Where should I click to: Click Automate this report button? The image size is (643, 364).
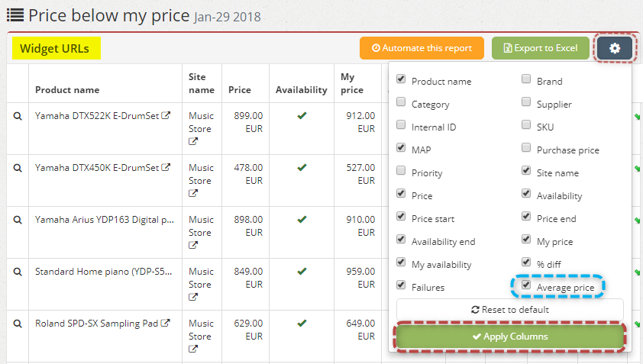(422, 48)
